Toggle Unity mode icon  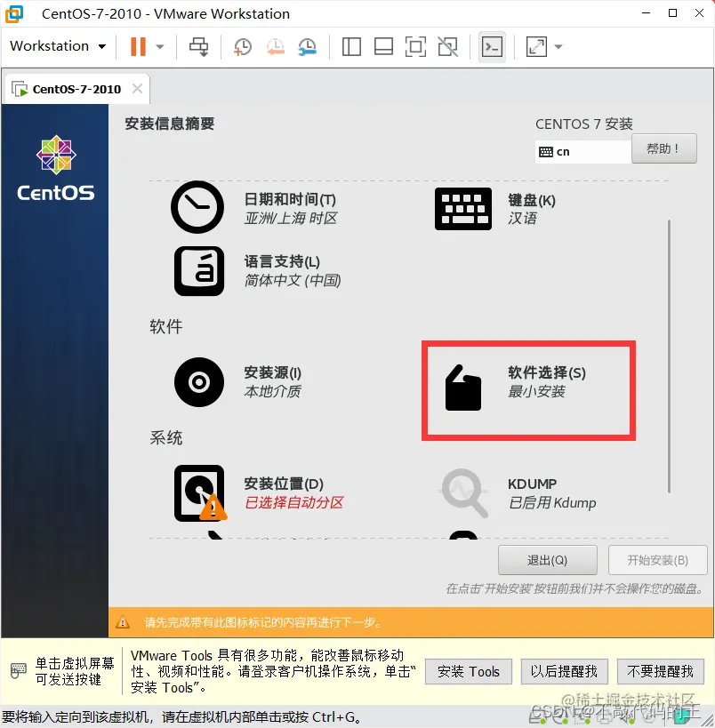point(448,46)
